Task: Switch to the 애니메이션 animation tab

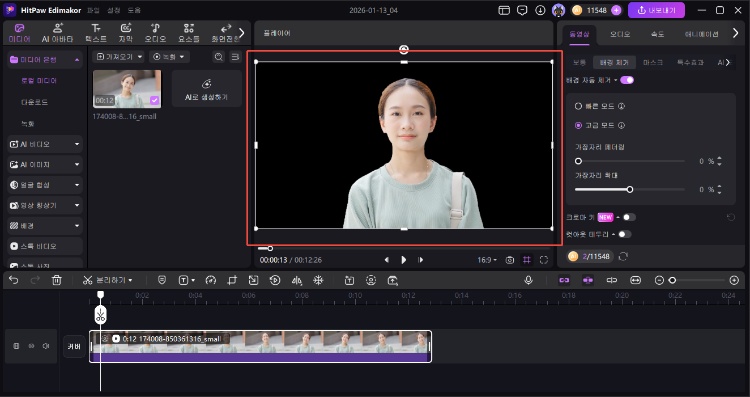Action: tap(701, 34)
